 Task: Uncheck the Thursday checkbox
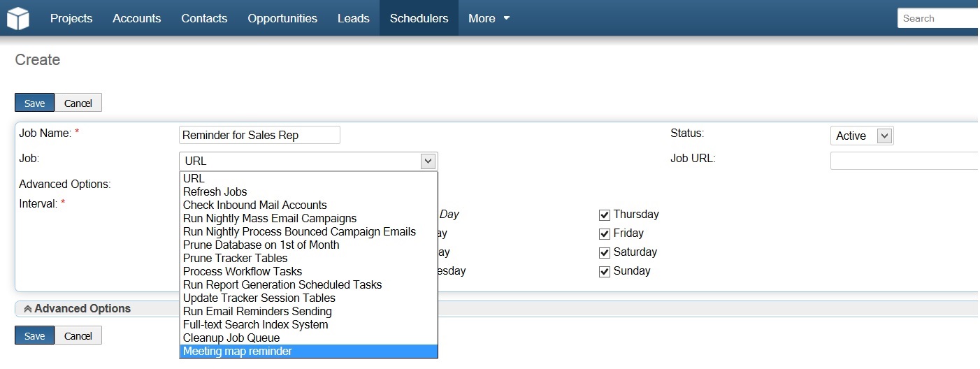(605, 215)
